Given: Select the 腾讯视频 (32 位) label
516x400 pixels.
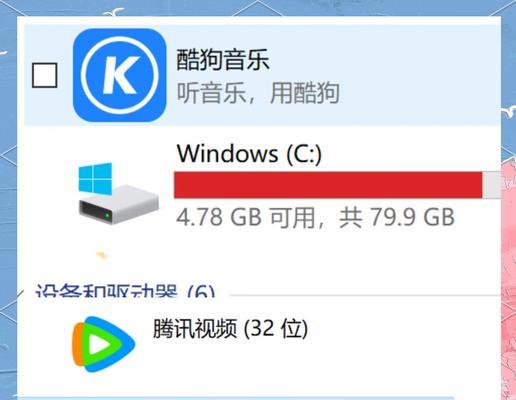Looking at the screenshot, I should point(230,328).
